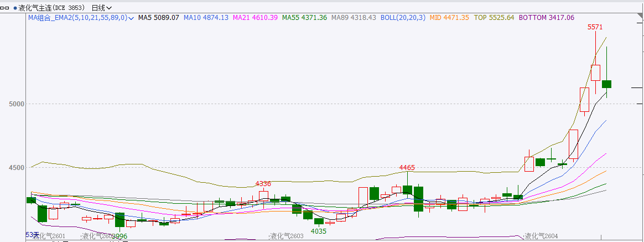Screen dimensions: 644x242
Task: Select the orange MID 4471.35 label
Action: click(x=449, y=18)
